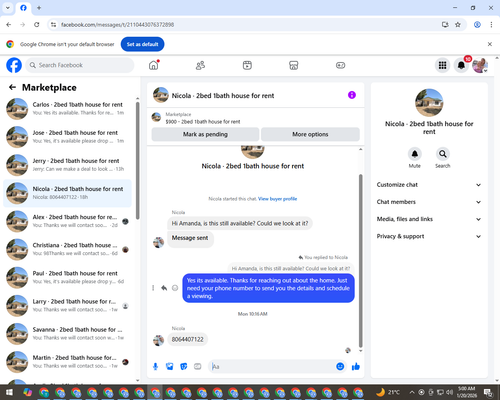Screen dimensions: 500x400
Task: Choose a GIF in the composer
Action: (x=198, y=367)
